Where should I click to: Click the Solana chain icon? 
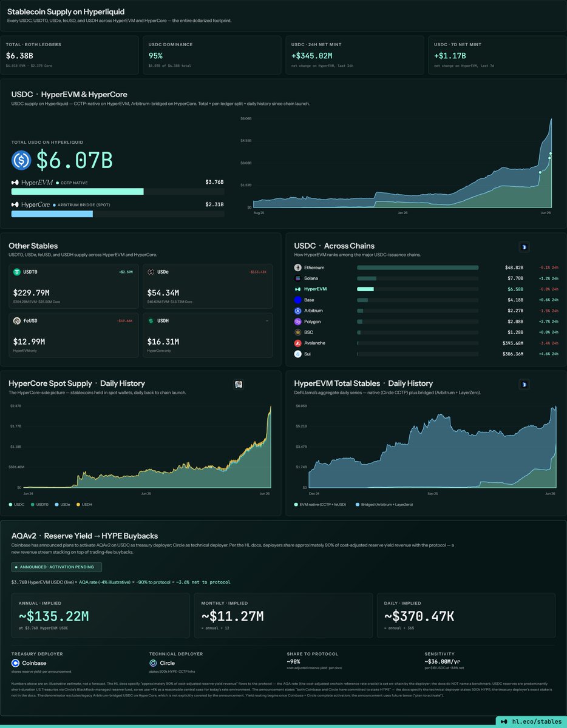point(298,278)
